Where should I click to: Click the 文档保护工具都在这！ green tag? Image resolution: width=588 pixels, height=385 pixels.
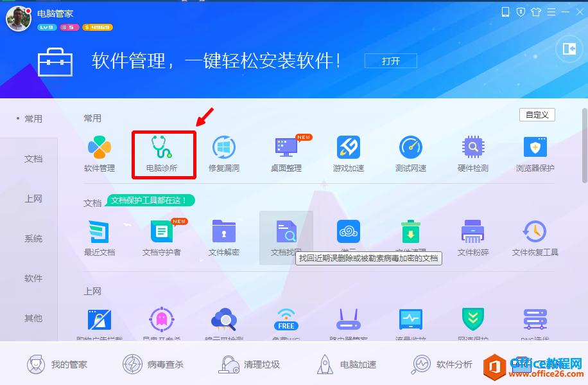[x=150, y=200]
